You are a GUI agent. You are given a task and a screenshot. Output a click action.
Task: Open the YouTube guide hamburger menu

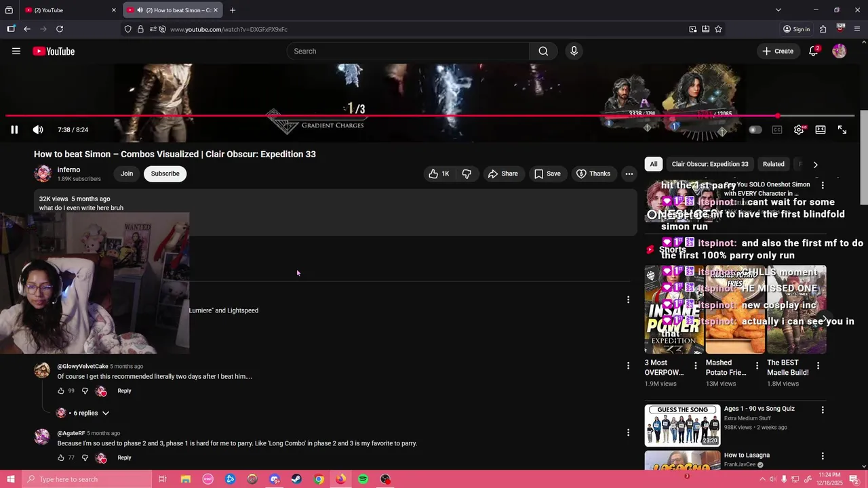point(16,51)
